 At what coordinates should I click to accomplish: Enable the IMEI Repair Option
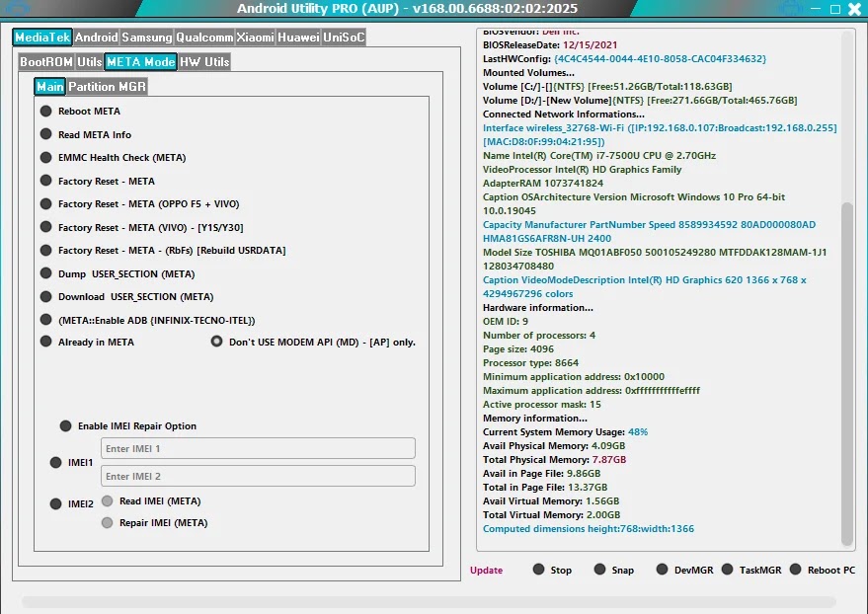[x=127, y=425]
